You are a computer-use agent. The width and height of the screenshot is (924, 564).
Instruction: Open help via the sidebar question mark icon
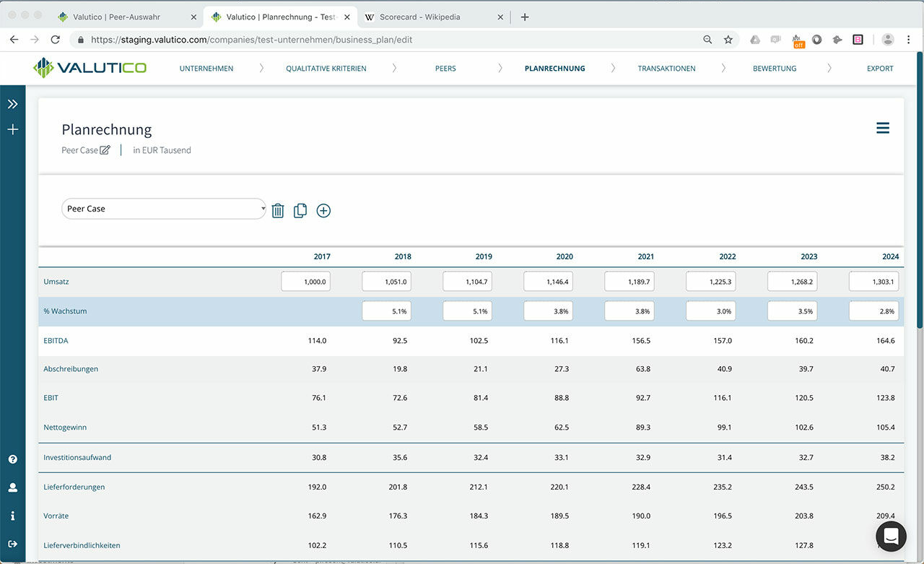point(12,459)
